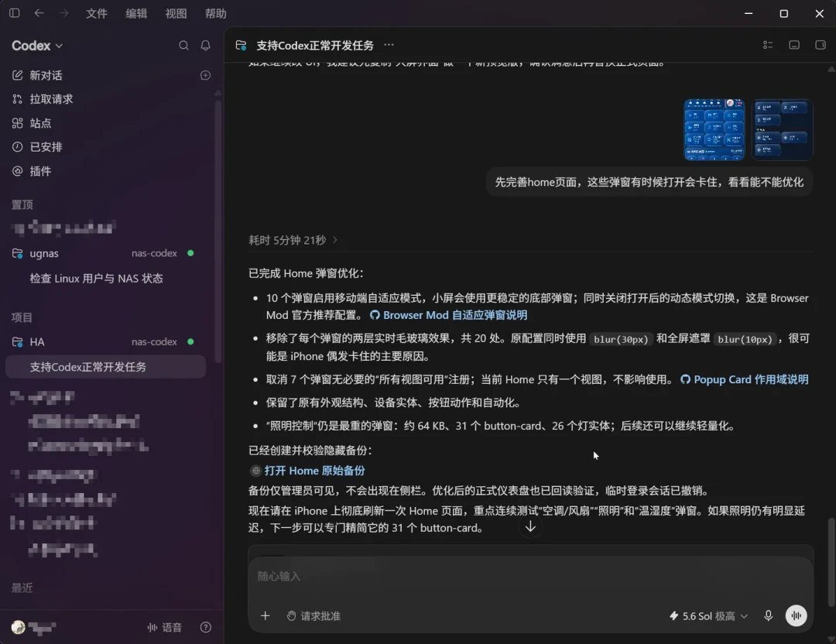
Task: Click the nas-codex label next to HA
Action: coord(154,341)
